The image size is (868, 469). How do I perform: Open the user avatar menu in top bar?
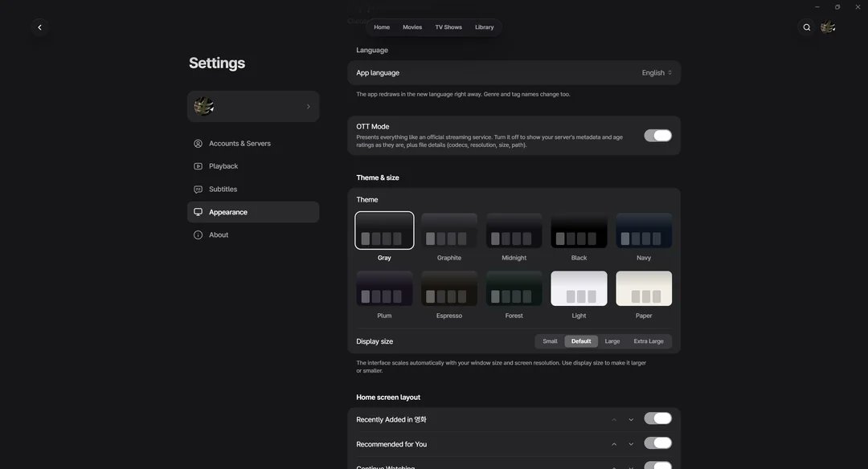tap(828, 27)
